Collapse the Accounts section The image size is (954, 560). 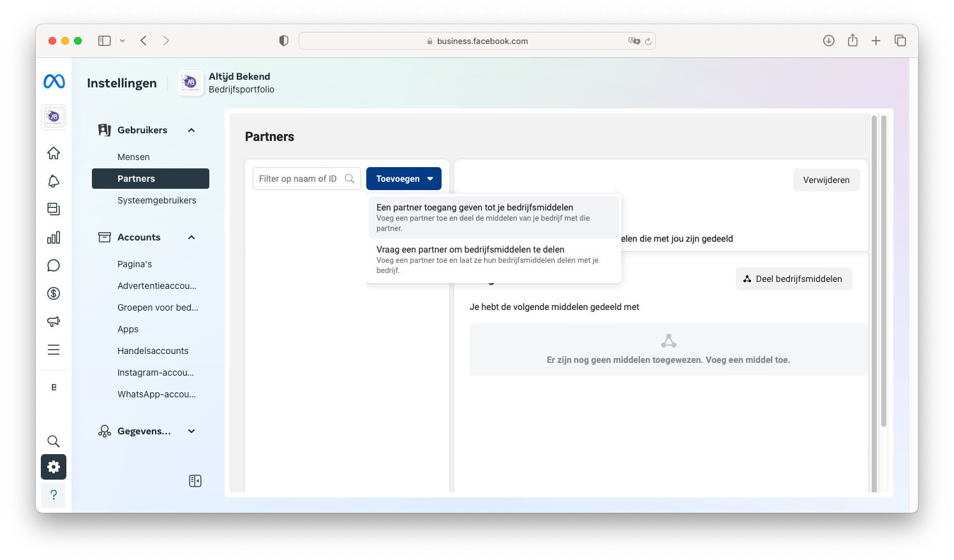(191, 237)
